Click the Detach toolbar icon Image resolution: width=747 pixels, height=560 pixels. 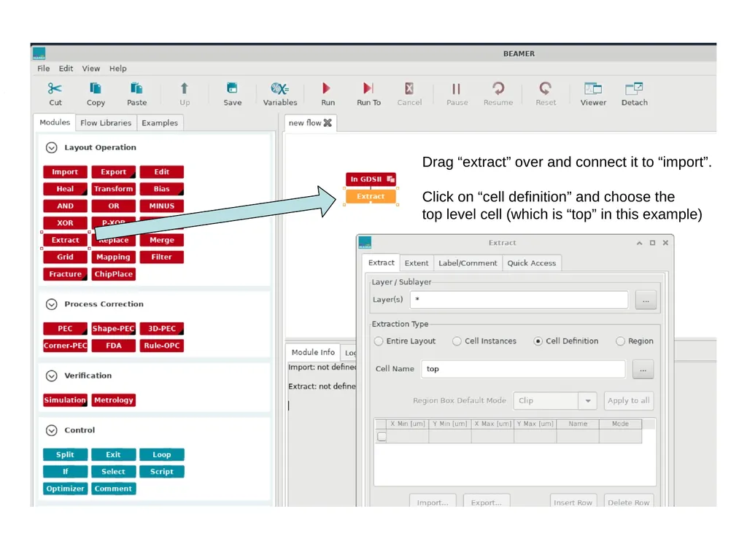634,88
